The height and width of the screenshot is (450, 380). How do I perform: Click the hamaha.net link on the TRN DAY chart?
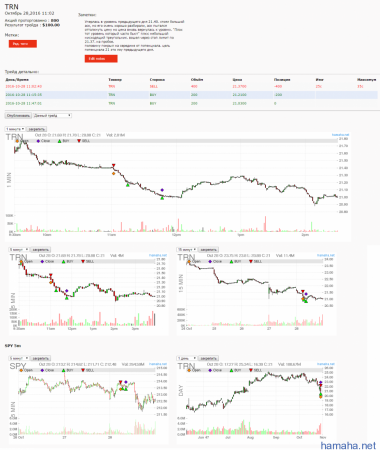click(x=325, y=364)
